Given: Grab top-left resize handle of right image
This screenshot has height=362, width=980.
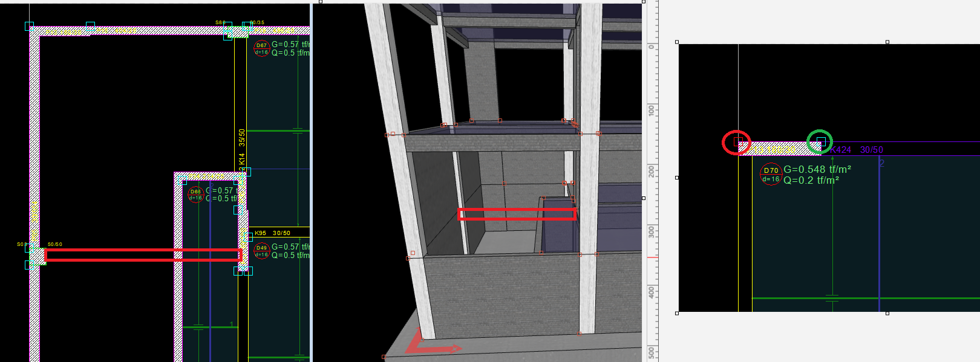Looking at the screenshot, I should click(677, 42).
